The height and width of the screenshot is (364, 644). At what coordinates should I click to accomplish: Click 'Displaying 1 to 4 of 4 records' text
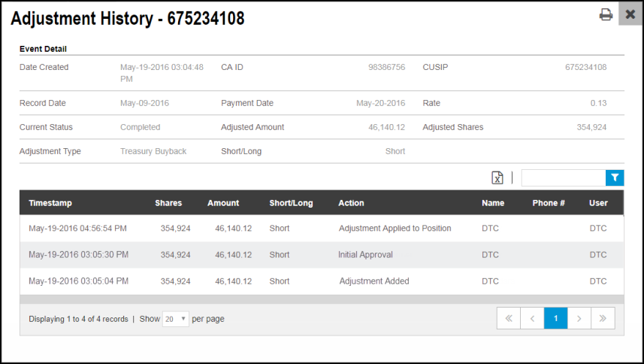click(x=78, y=319)
